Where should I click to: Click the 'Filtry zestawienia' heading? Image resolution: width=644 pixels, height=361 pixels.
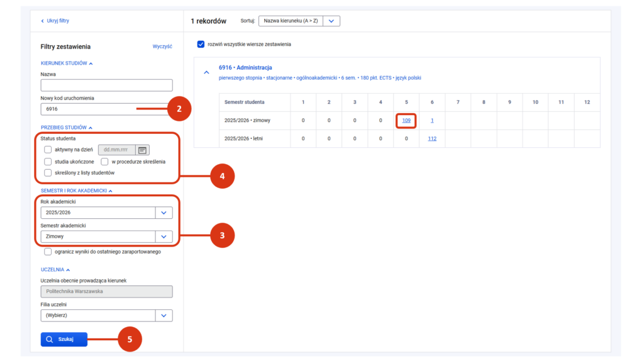click(65, 47)
